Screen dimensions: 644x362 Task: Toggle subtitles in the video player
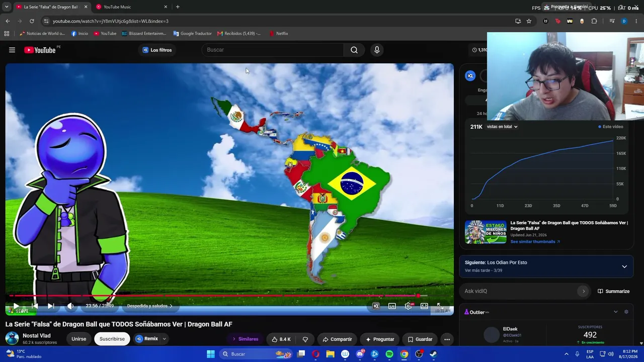pos(392,306)
